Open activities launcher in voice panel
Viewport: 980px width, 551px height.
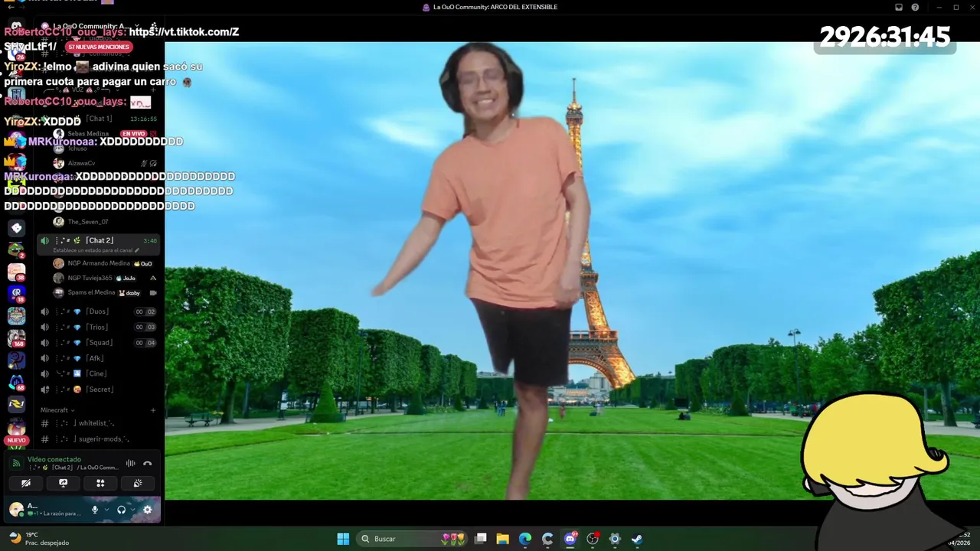click(x=100, y=483)
